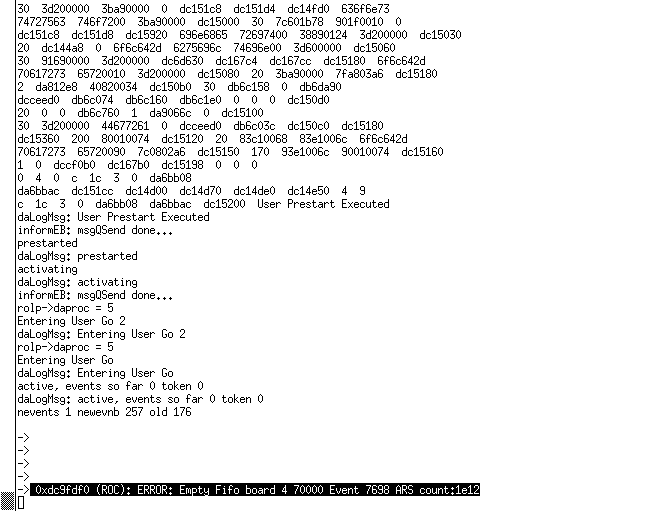The width and height of the screenshot is (650, 511).
Task: Click the 'daLogMsg: activating' line
Action: click(78, 282)
